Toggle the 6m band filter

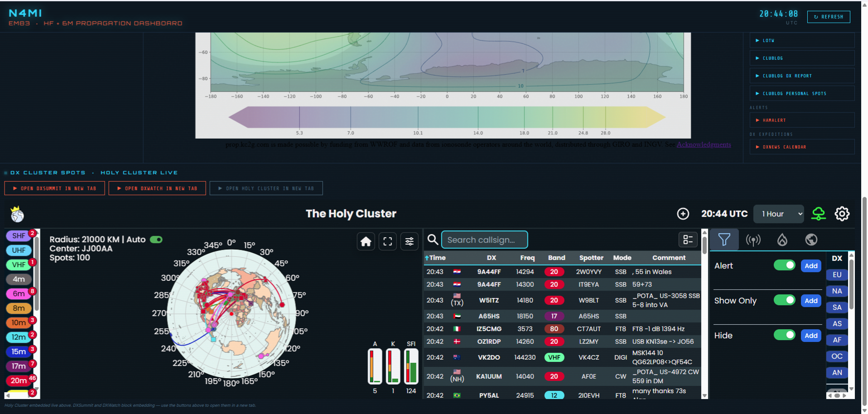point(19,294)
